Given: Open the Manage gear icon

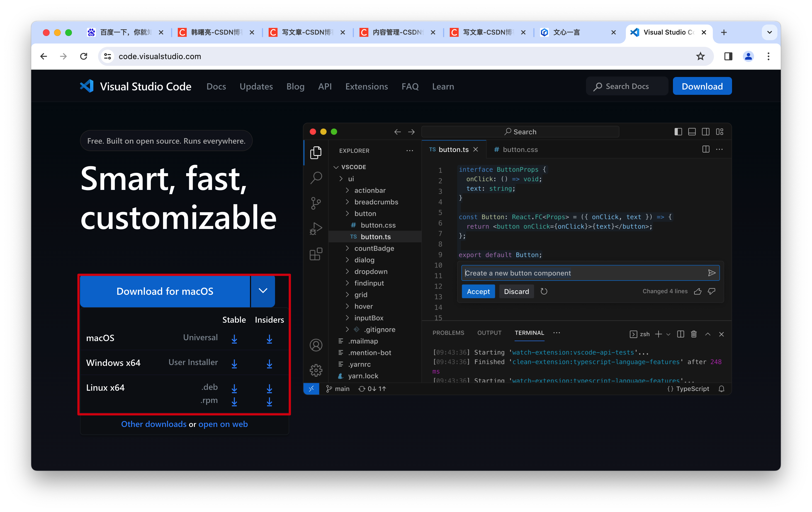Looking at the screenshot, I should click(x=316, y=370).
